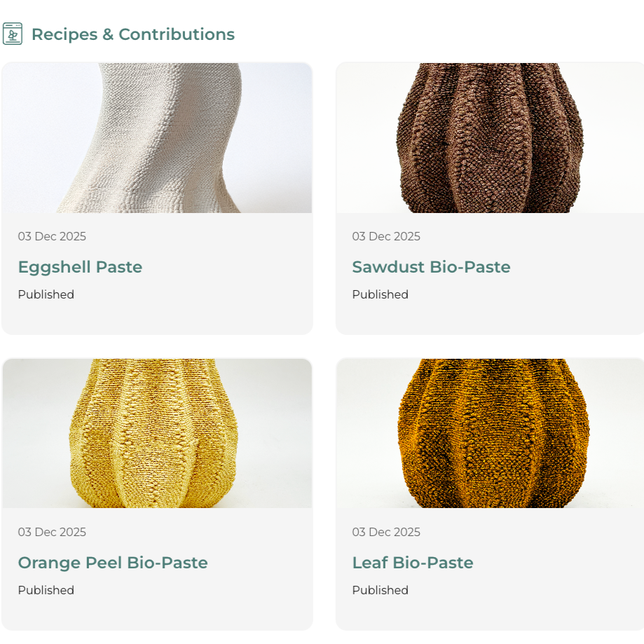Click the date on Leaf Bio-Paste card
Image resolution: width=644 pixels, height=644 pixels.
coord(386,533)
